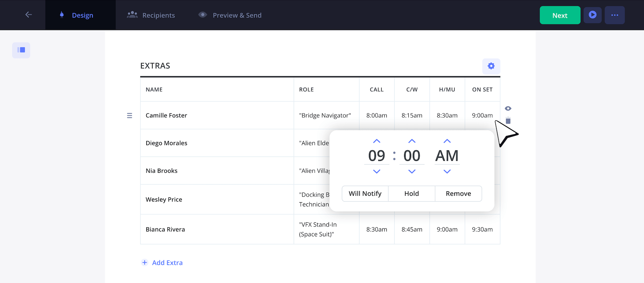
Task: Open the three-dots more options menu
Action: click(614, 15)
